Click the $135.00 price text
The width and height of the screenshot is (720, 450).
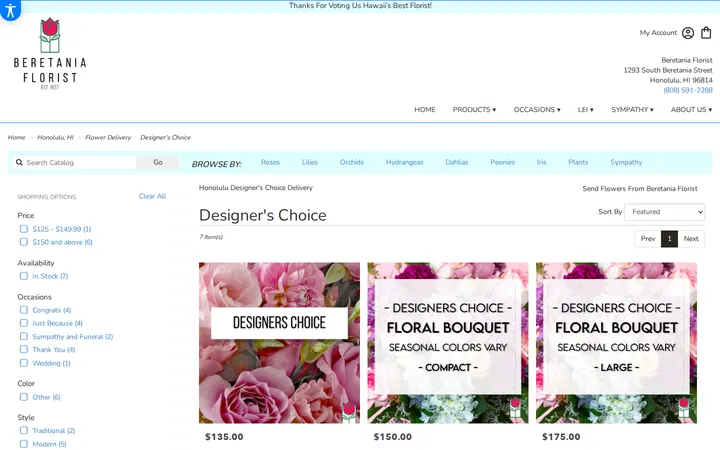224,437
